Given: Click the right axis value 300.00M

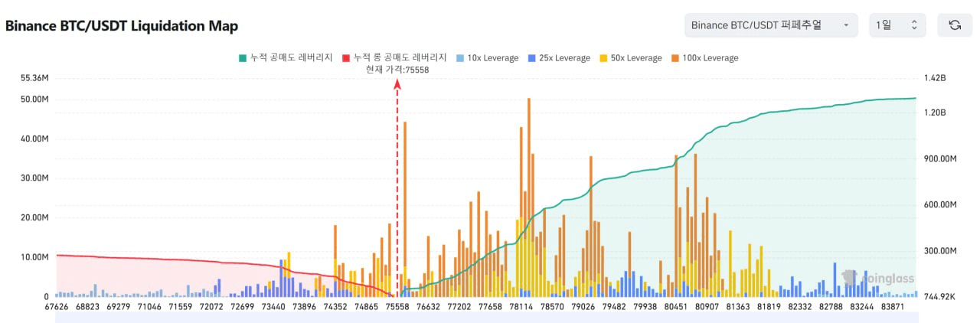Looking at the screenshot, I should click(x=940, y=251).
